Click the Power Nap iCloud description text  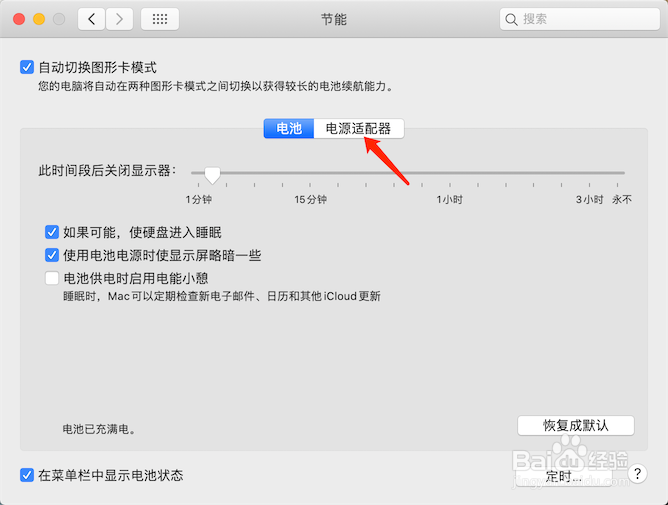[222, 296]
